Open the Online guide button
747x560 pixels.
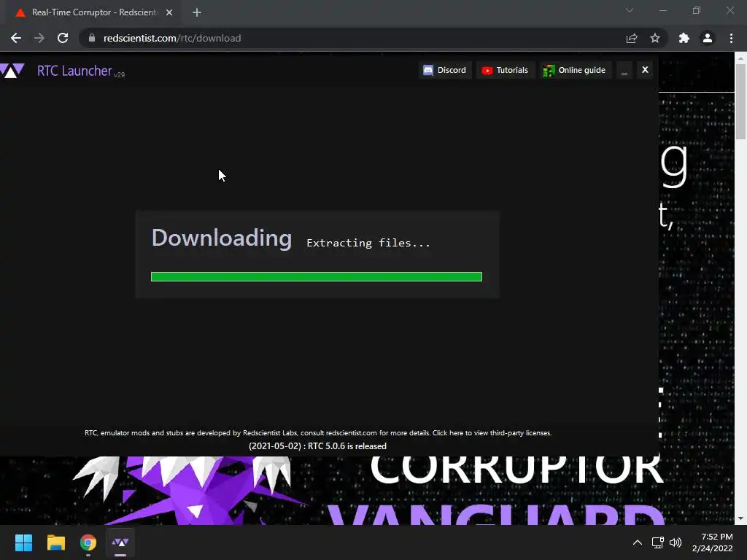tap(575, 70)
